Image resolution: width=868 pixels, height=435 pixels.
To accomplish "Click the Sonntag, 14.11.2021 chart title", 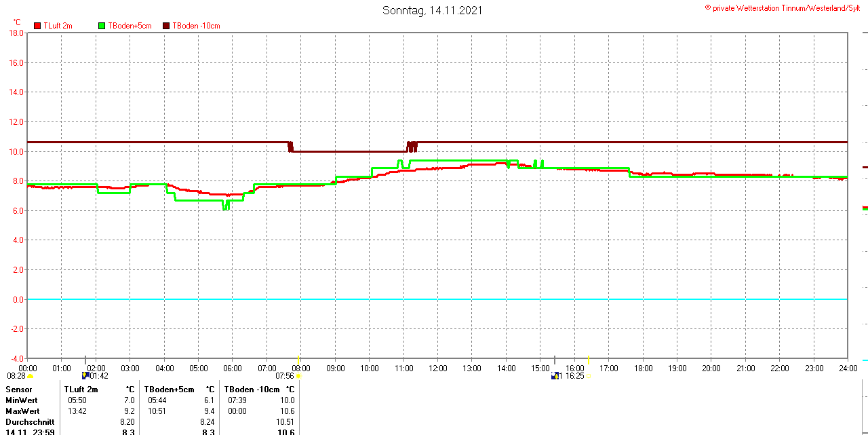I will point(433,10).
